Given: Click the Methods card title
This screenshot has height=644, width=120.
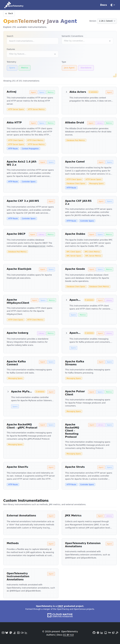Looking at the screenshot, I should click(13, 543).
